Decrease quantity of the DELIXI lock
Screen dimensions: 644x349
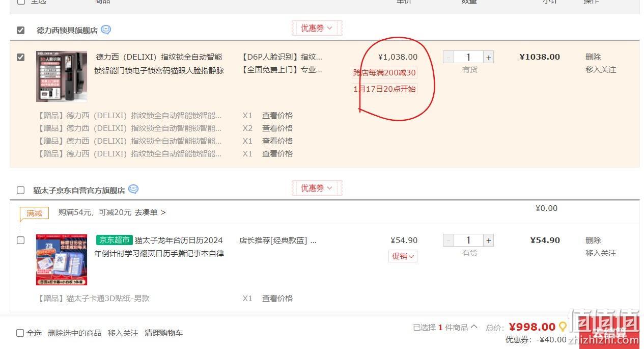[x=448, y=57]
